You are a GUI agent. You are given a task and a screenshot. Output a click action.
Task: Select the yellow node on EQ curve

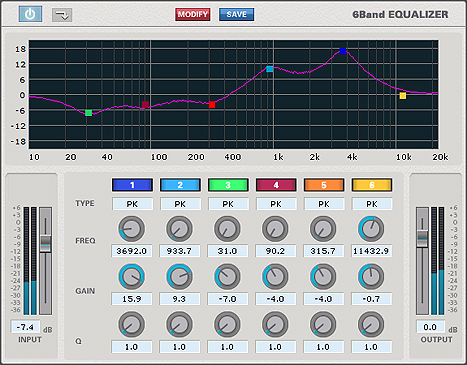click(x=403, y=96)
